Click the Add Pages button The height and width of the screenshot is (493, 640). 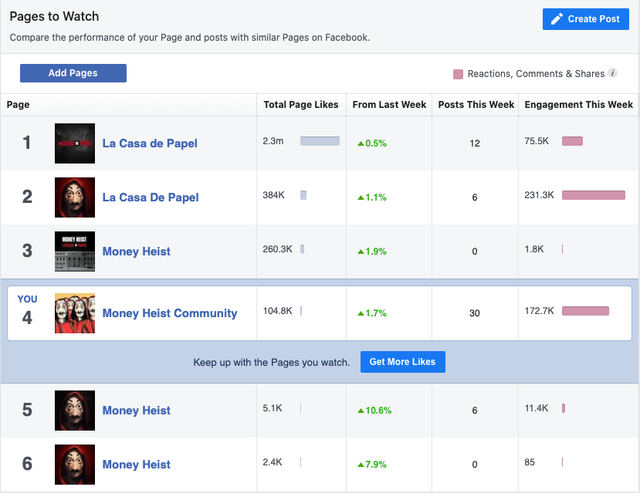73,73
